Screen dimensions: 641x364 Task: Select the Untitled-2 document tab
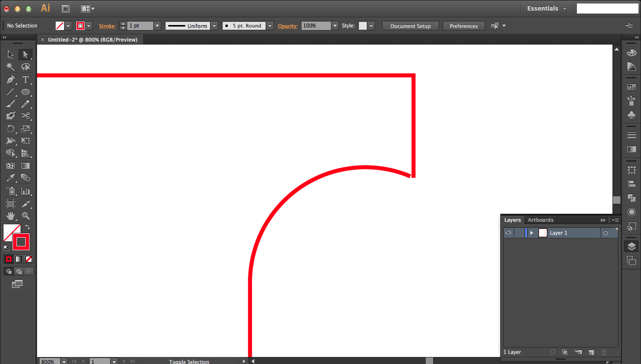pos(93,40)
